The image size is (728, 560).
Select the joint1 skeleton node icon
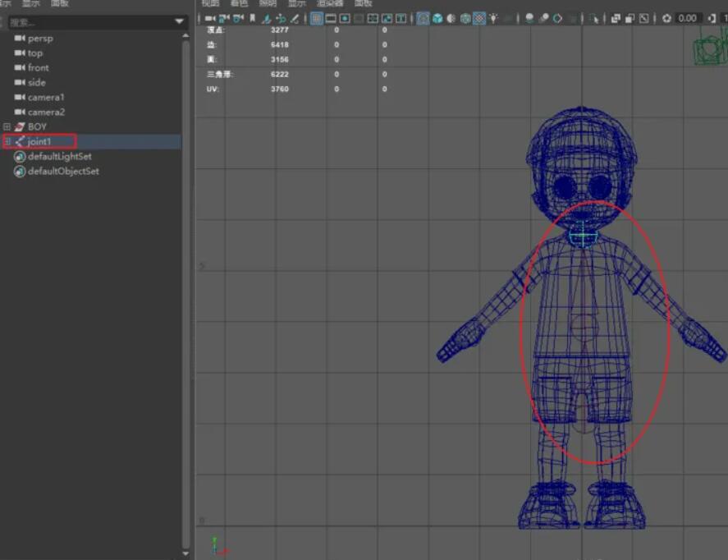20,142
